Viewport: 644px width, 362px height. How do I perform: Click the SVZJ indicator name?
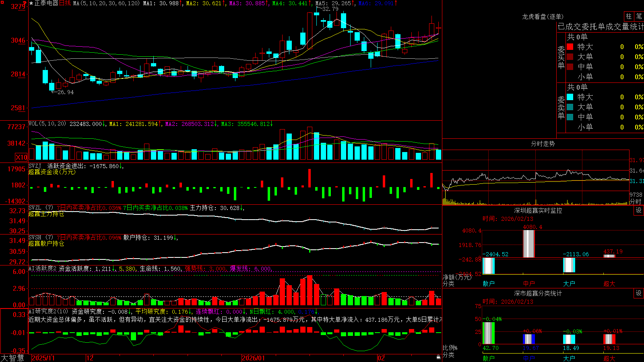tap(35, 166)
